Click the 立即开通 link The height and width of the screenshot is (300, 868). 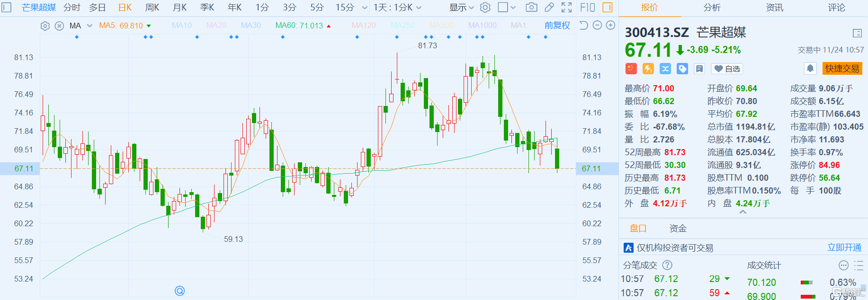[x=844, y=247]
